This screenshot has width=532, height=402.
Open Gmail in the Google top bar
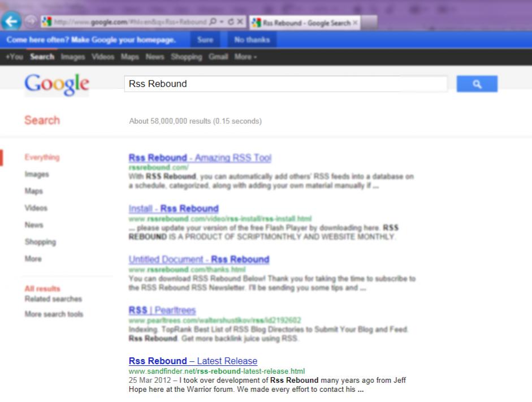[218, 57]
